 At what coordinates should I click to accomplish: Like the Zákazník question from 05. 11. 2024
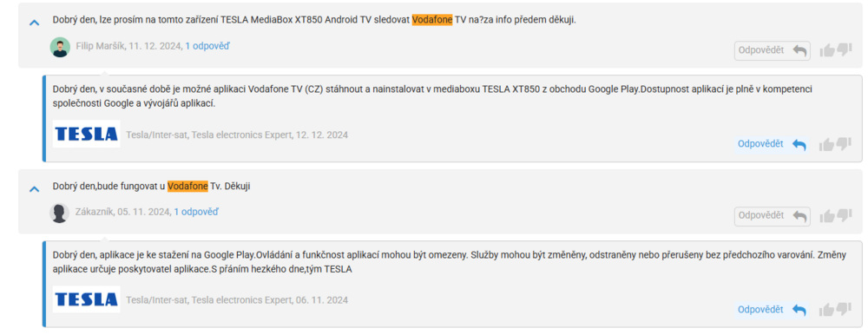pos(827,216)
